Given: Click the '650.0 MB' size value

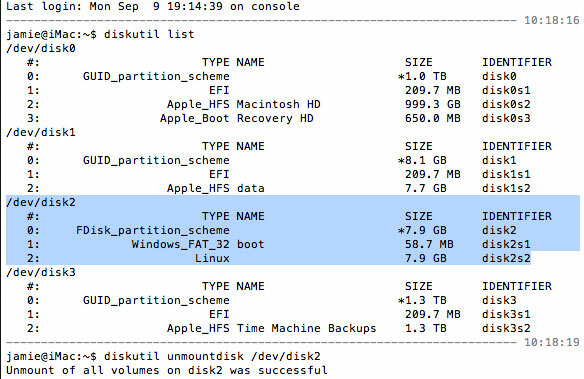Looking at the screenshot, I should tap(433, 118).
